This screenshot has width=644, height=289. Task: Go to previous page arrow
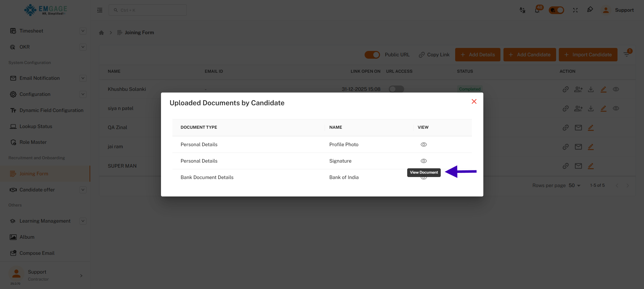(617, 185)
